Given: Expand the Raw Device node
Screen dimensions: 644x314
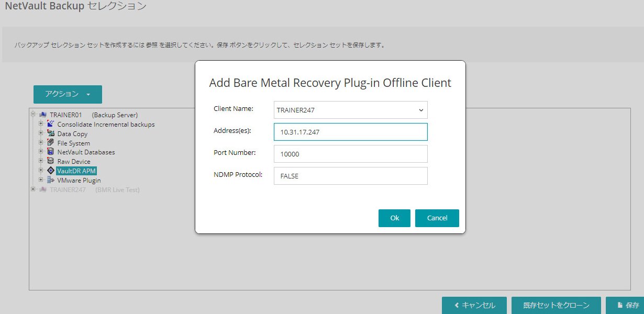Looking at the screenshot, I should [x=41, y=161].
